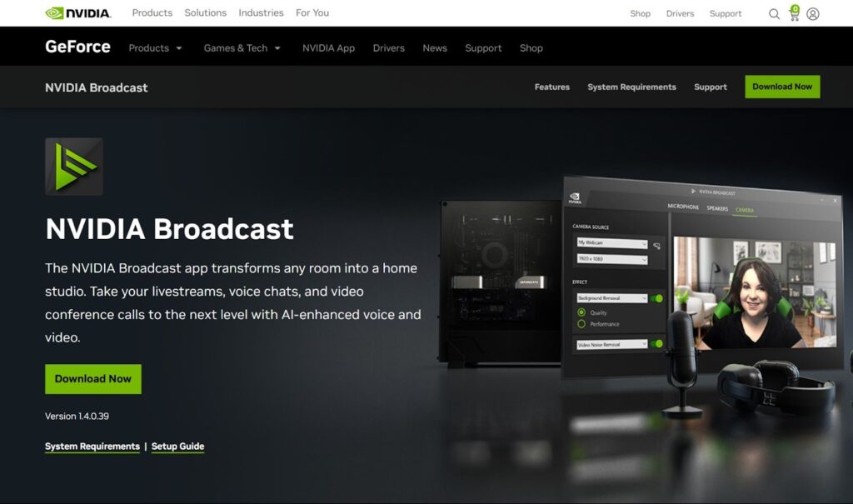Click the Download Now button below description

point(93,379)
